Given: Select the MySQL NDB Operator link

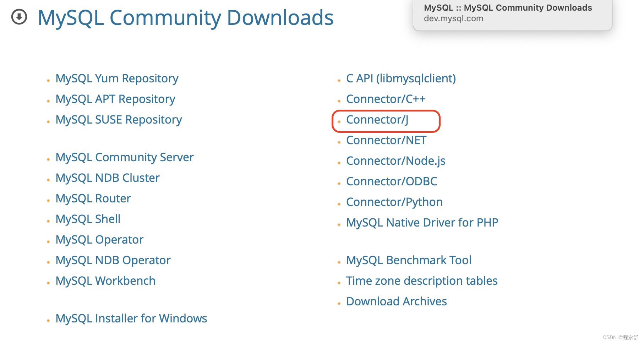Looking at the screenshot, I should pyautogui.click(x=113, y=260).
